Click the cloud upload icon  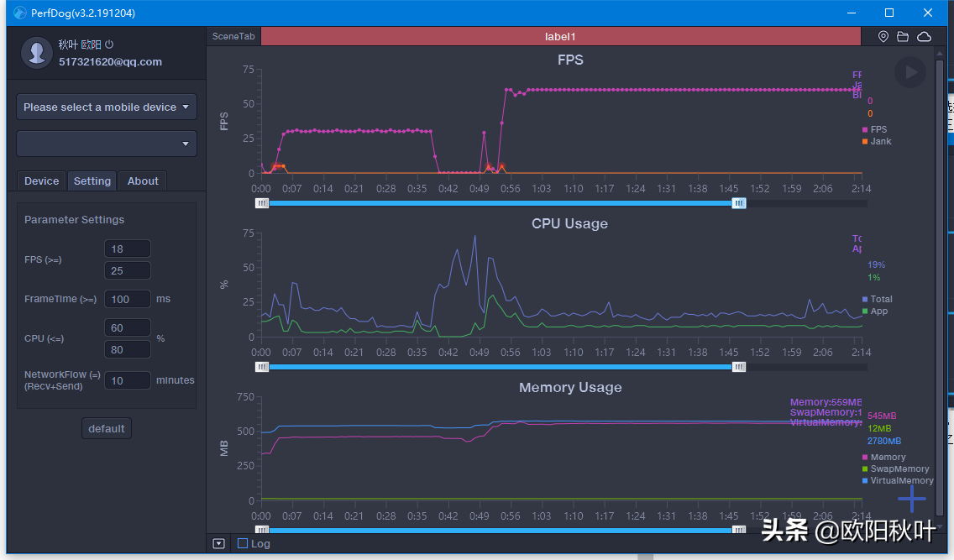point(924,36)
